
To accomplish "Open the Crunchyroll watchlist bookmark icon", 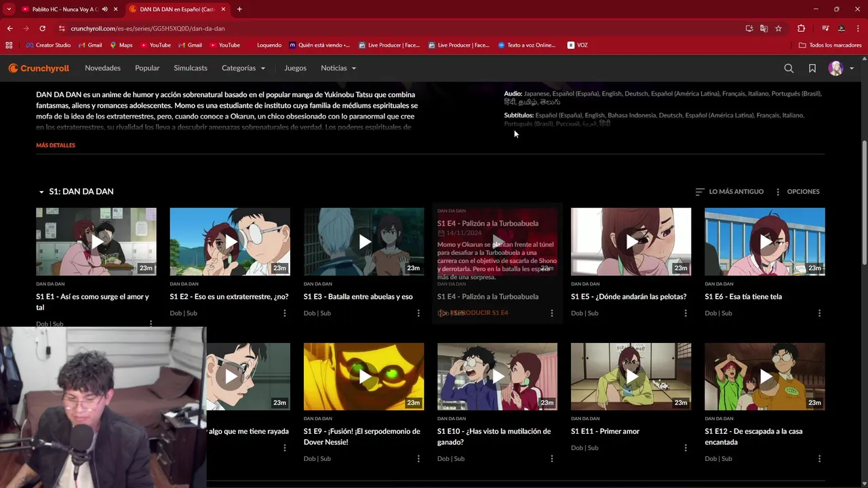I will (x=812, y=68).
